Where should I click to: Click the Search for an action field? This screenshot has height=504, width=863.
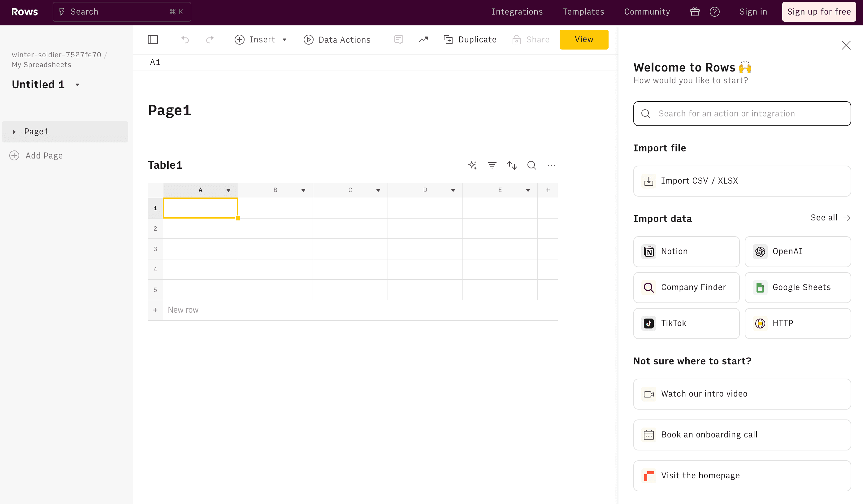pyautogui.click(x=742, y=113)
